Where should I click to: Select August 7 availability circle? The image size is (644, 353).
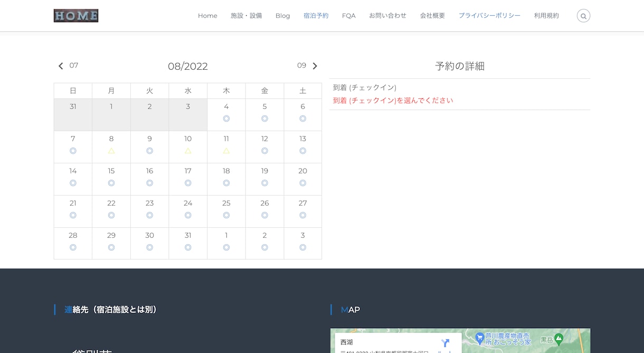point(73,151)
